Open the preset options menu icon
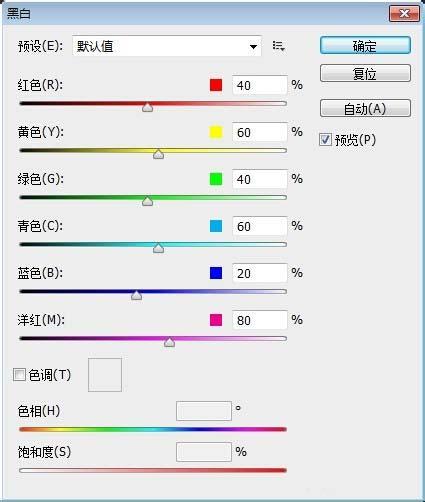425x502 pixels. tap(278, 46)
